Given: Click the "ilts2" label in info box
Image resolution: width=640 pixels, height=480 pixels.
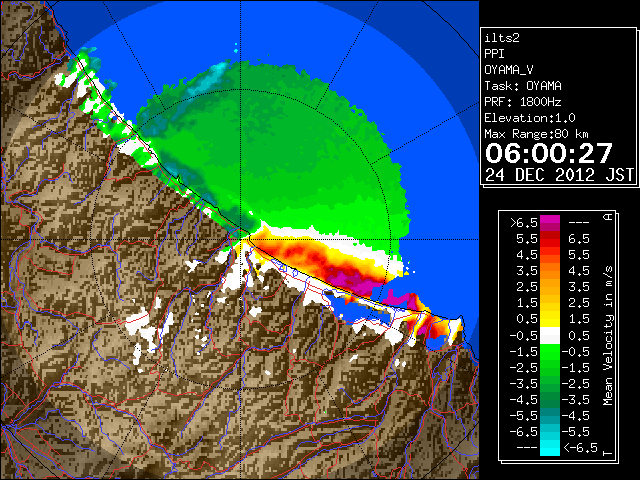Looking at the screenshot, I should point(502,38).
